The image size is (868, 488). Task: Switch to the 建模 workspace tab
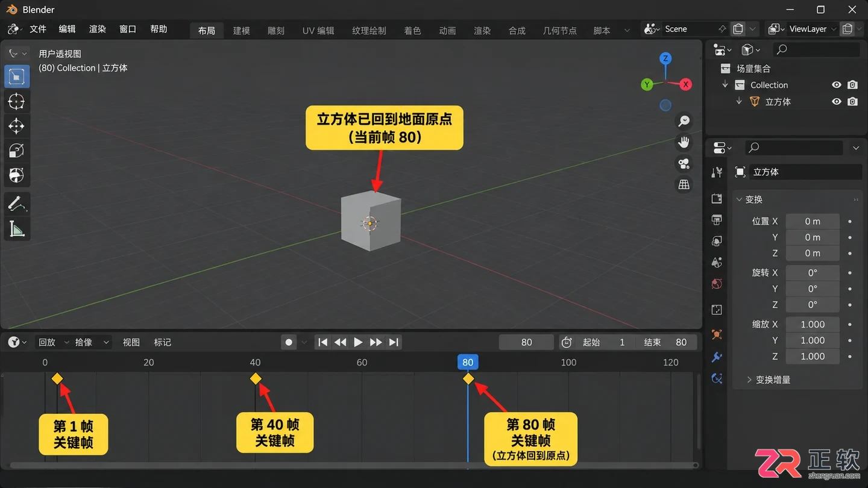[241, 31]
